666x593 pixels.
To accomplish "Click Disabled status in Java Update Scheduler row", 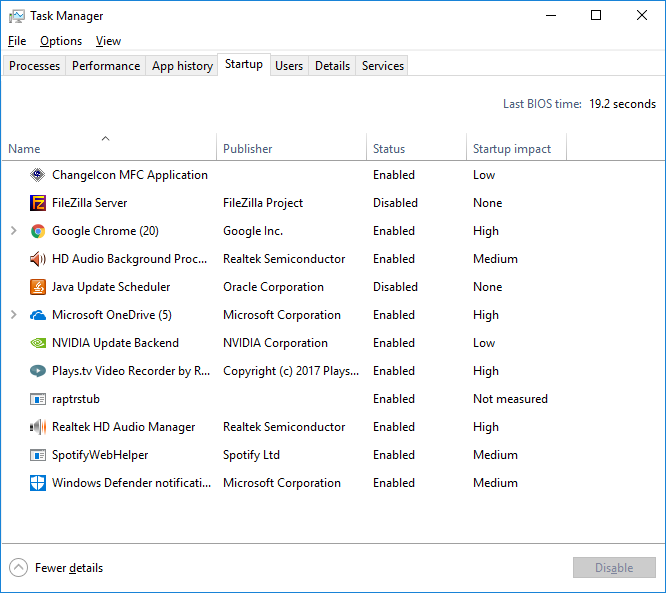I will [x=395, y=287].
